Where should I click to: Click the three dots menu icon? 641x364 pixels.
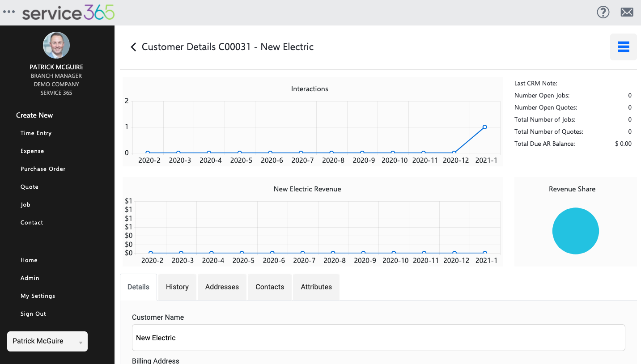tap(9, 12)
